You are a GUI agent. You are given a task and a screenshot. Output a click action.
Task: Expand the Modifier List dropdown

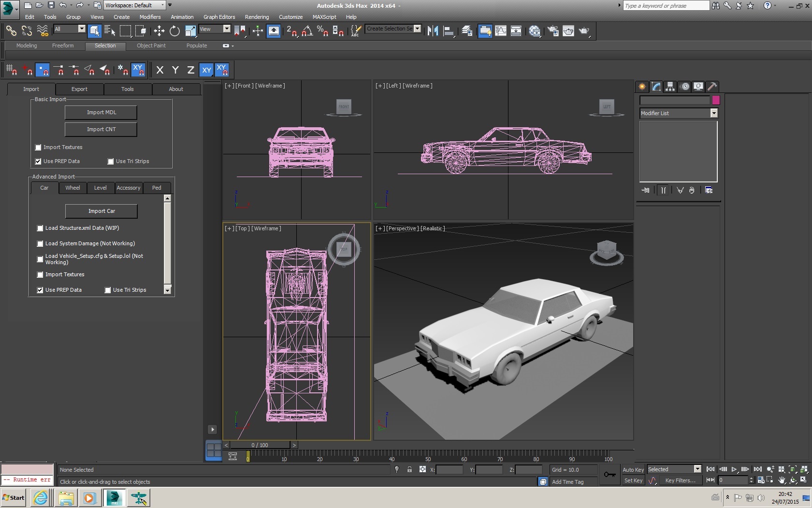pyautogui.click(x=714, y=113)
